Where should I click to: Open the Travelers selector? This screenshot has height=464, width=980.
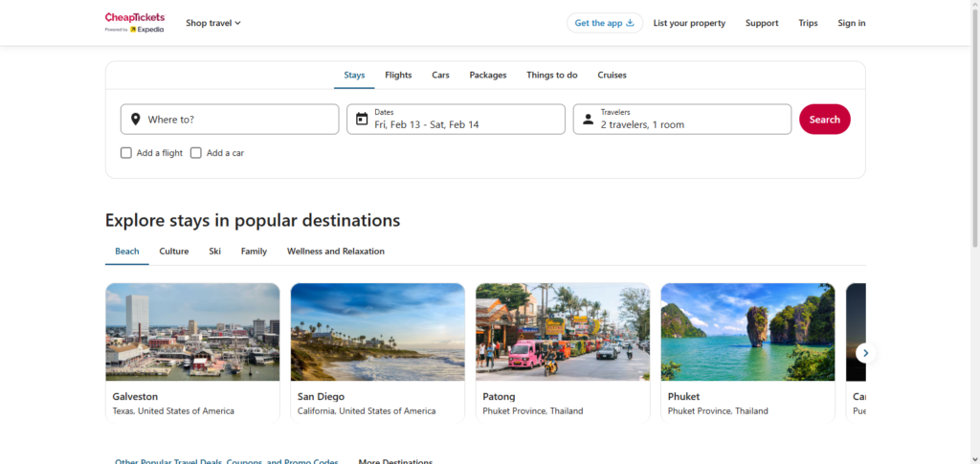pyautogui.click(x=682, y=120)
